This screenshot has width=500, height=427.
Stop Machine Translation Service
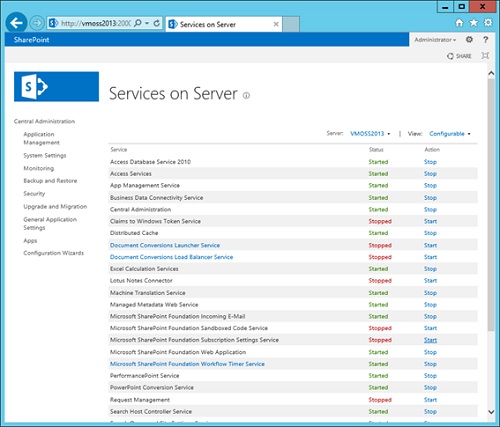click(430, 293)
